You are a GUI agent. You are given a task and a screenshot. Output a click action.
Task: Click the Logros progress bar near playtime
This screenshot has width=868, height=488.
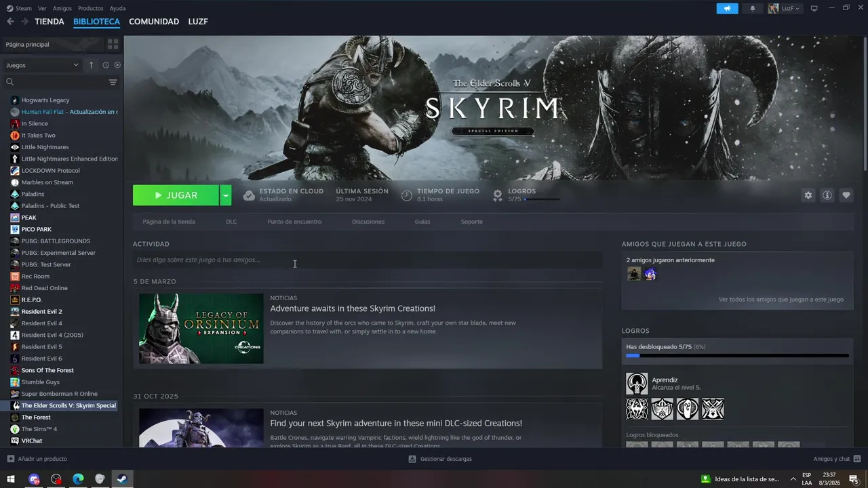click(x=542, y=199)
